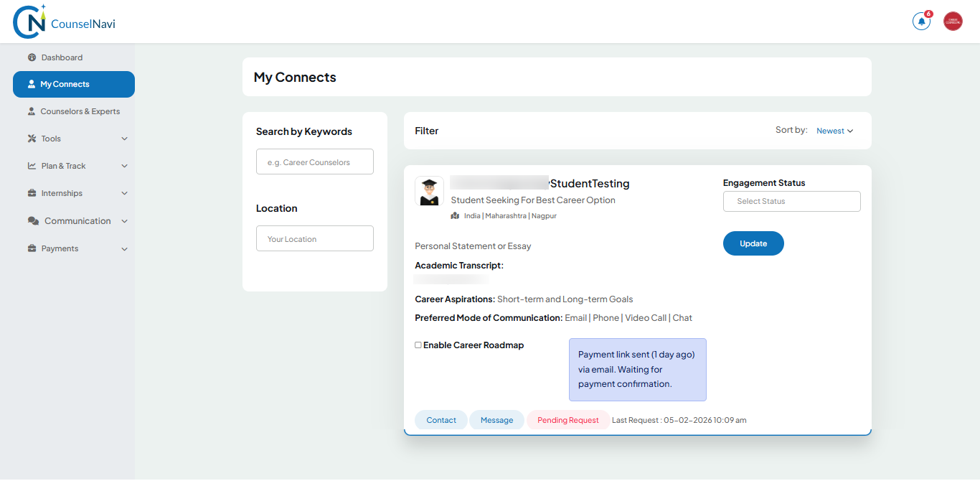Click the notification bell icon

(x=921, y=22)
